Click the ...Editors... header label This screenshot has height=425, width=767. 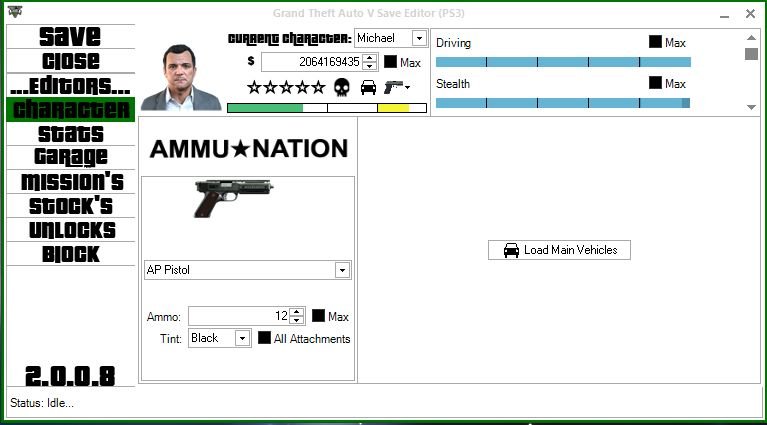click(70, 85)
